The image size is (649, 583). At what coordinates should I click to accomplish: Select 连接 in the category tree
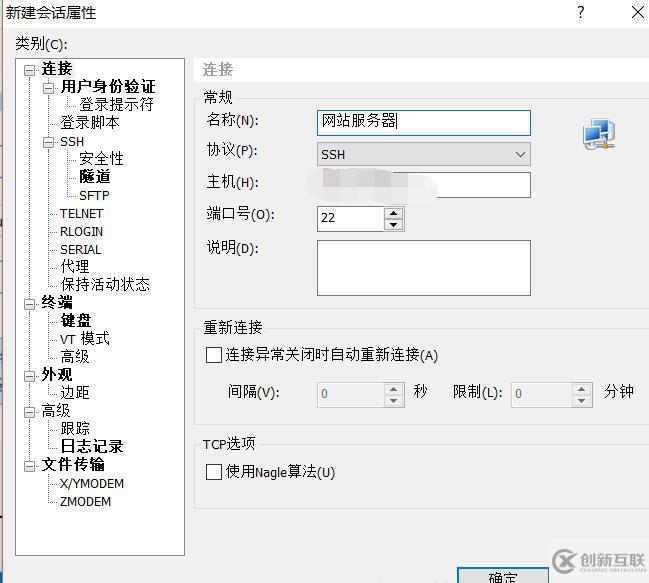(57, 69)
